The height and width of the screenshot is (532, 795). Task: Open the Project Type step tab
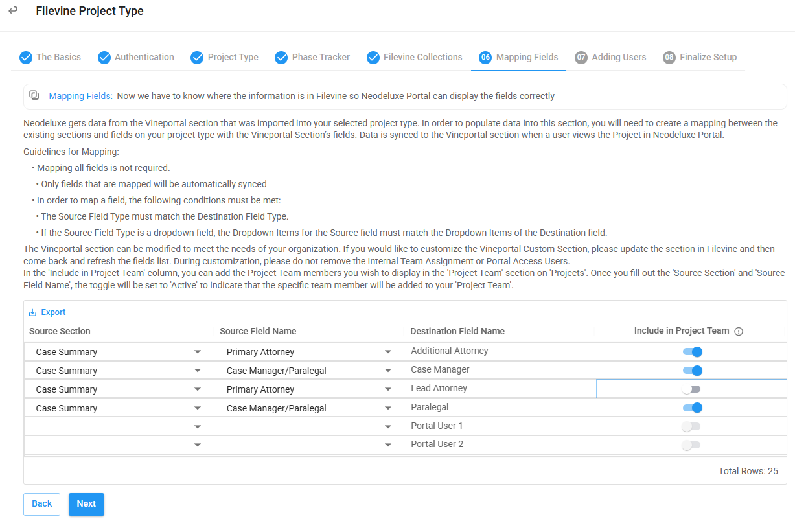225,58
